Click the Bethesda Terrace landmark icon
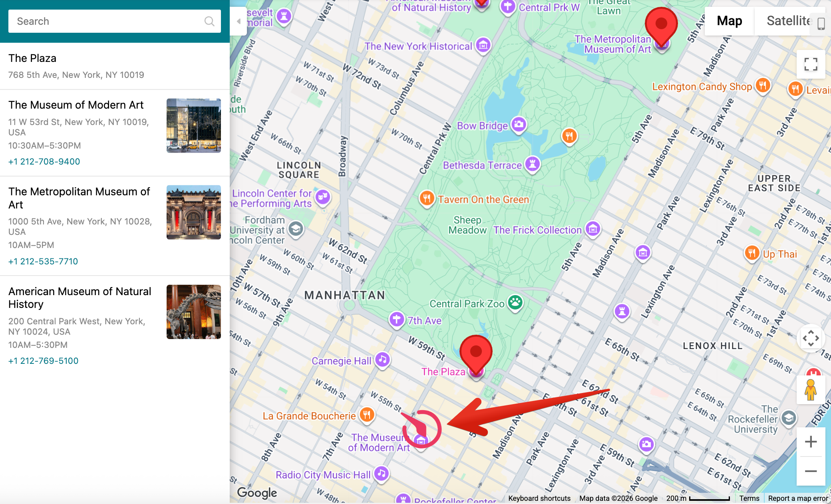The image size is (831, 504). click(x=533, y=164)
